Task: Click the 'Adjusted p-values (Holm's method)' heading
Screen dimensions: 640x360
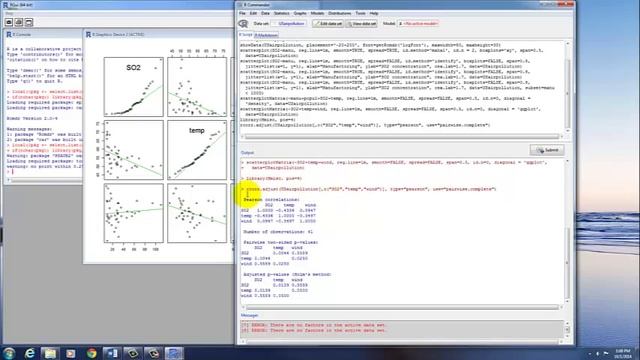Action: coord(287,274)
